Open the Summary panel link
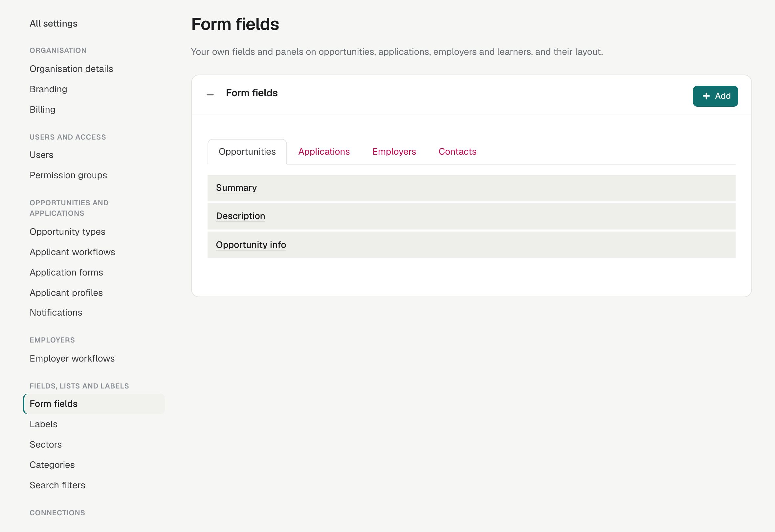 [x=236, y=188]
